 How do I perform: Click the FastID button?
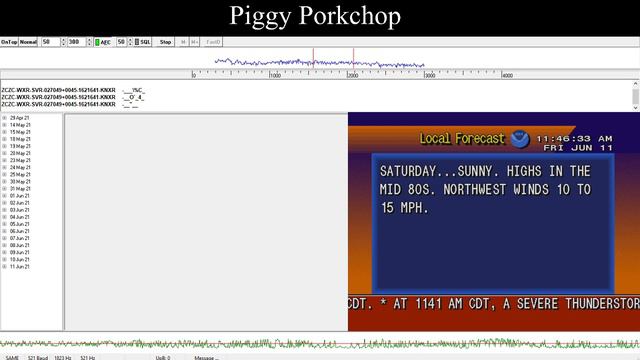tap(213, 42)
